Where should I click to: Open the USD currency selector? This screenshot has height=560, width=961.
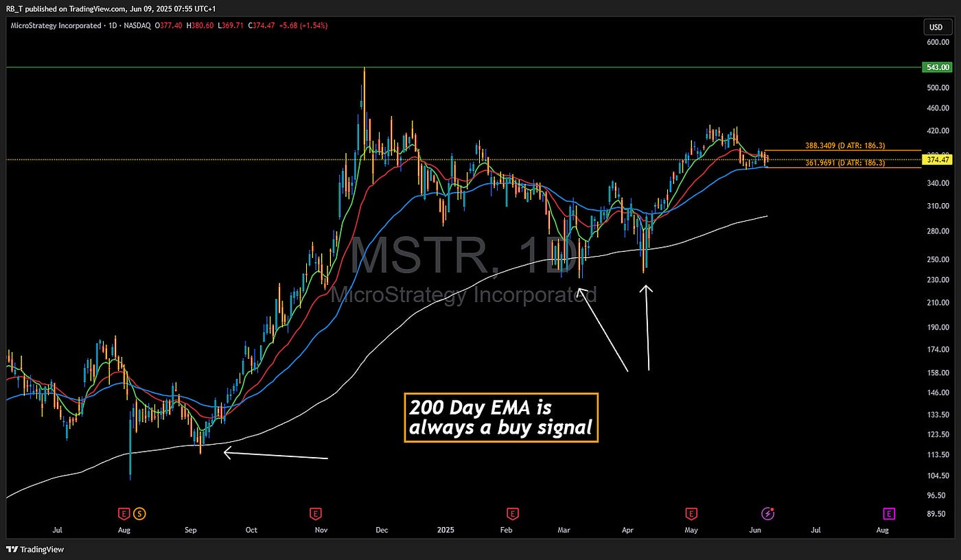point(937,27)
